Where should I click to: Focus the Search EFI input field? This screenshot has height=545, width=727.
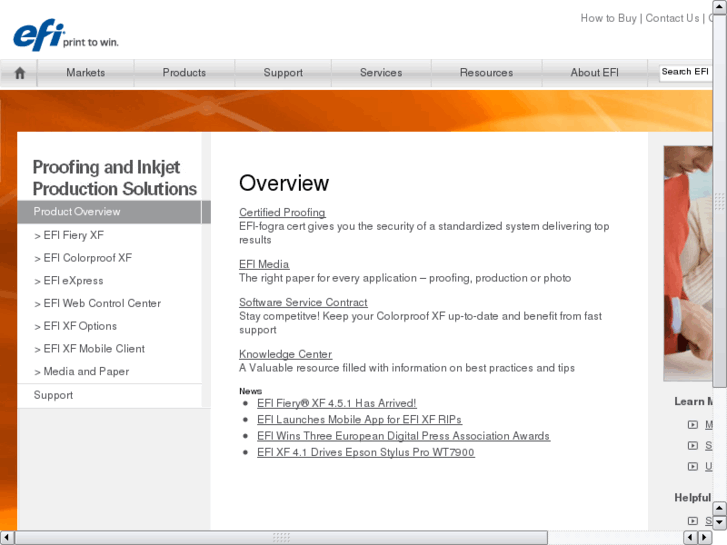click(685, 72)
